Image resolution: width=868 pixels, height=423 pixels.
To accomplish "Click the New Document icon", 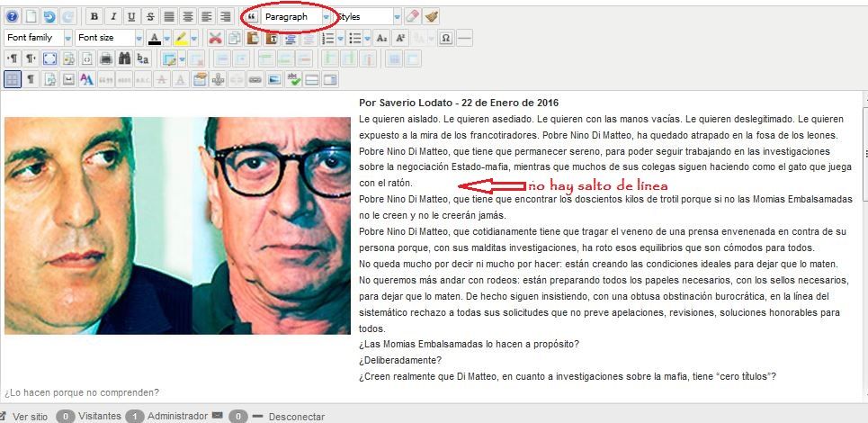I will pos(31,16).
